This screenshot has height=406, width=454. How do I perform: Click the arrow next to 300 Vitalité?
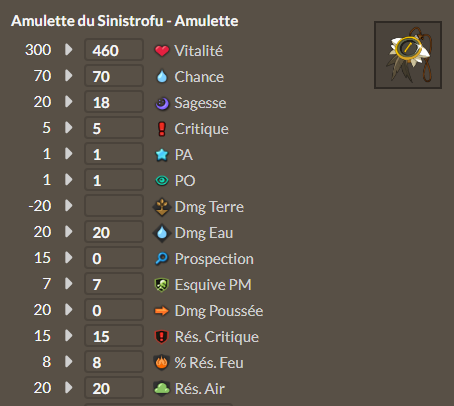tap(69, 50)
